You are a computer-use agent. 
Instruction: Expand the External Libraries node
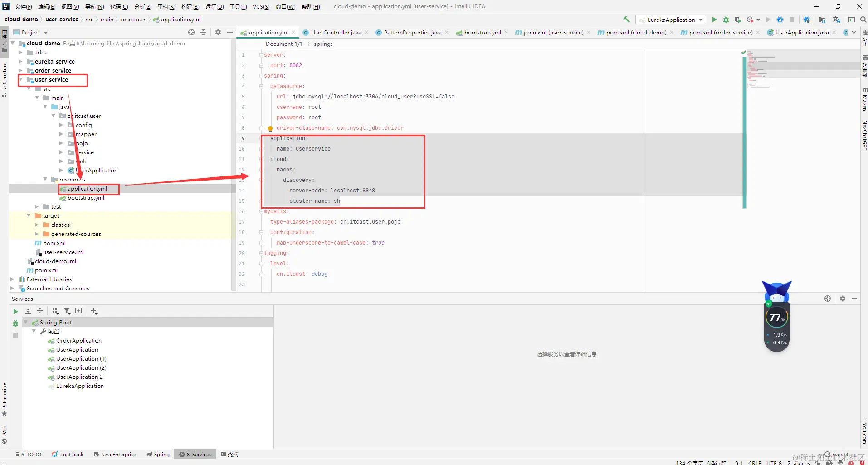coord(13,279)
